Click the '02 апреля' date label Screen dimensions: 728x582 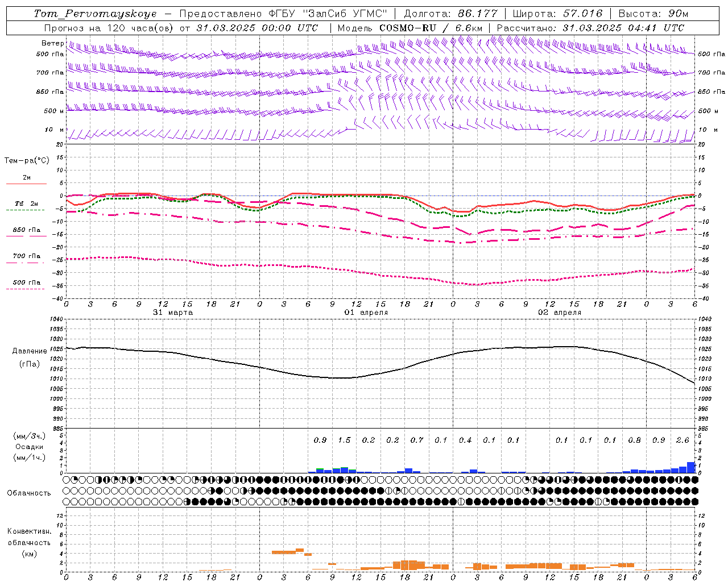[560, 313]
